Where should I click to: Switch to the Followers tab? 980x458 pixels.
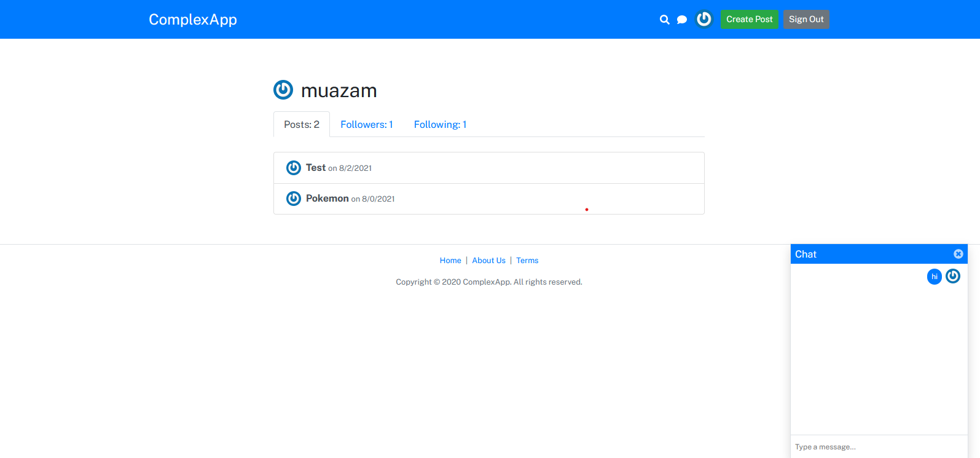pos(366,124)
